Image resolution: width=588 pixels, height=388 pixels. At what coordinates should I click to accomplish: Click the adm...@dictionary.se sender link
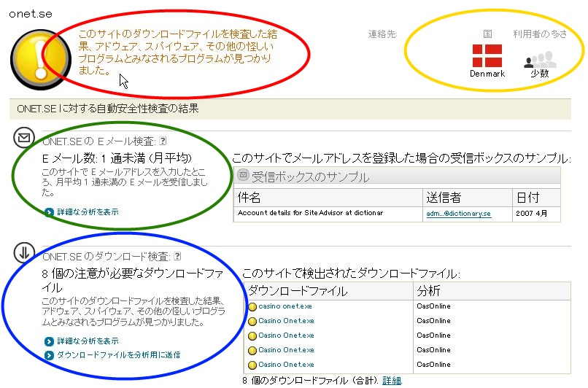click(x=458, y=214)
